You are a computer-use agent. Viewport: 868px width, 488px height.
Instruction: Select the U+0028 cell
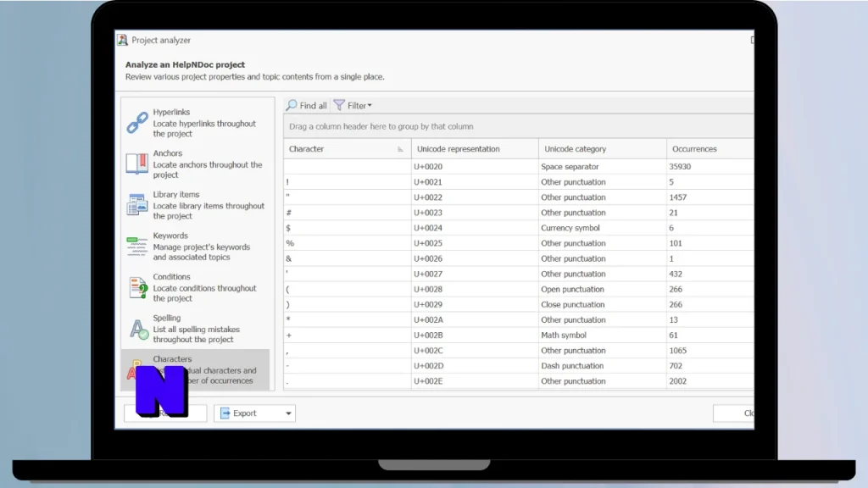[x=475, y=289]
